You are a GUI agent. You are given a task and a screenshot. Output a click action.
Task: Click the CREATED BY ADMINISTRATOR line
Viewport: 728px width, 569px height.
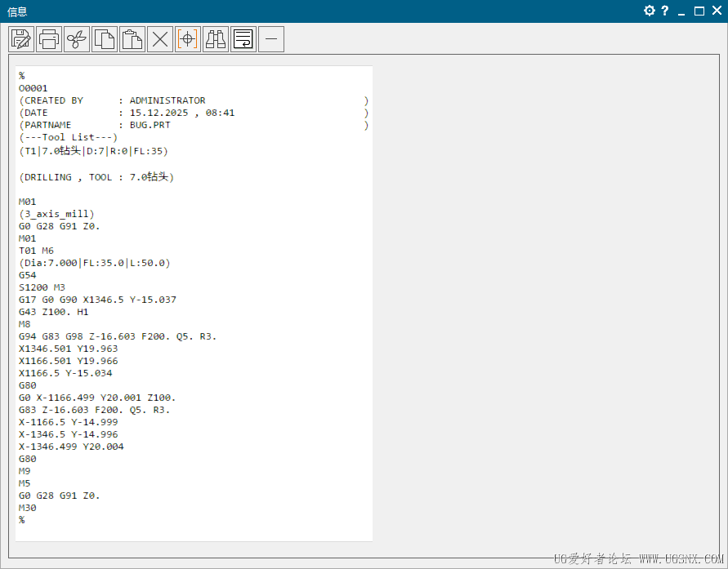pyautogui.click(x=194, y=100)
